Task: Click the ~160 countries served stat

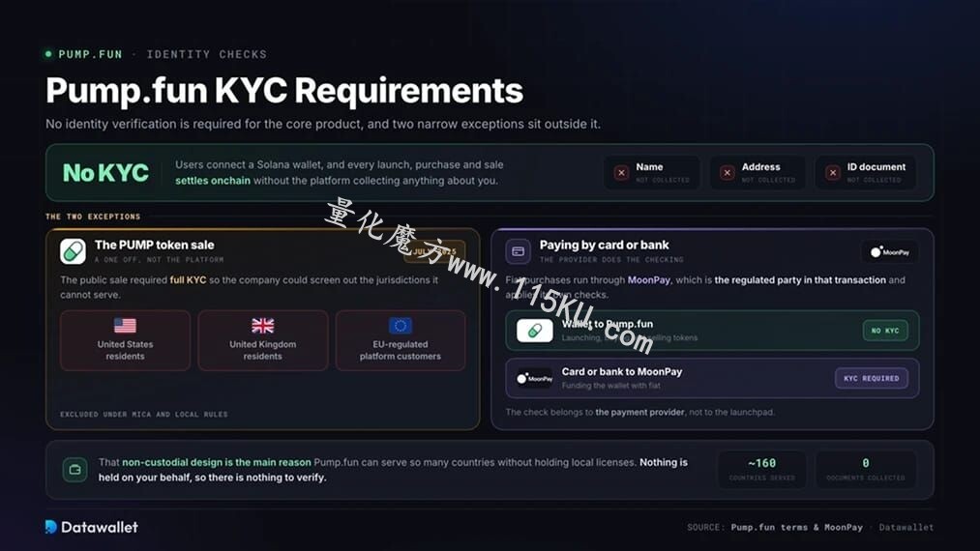Action: [762, 470]
